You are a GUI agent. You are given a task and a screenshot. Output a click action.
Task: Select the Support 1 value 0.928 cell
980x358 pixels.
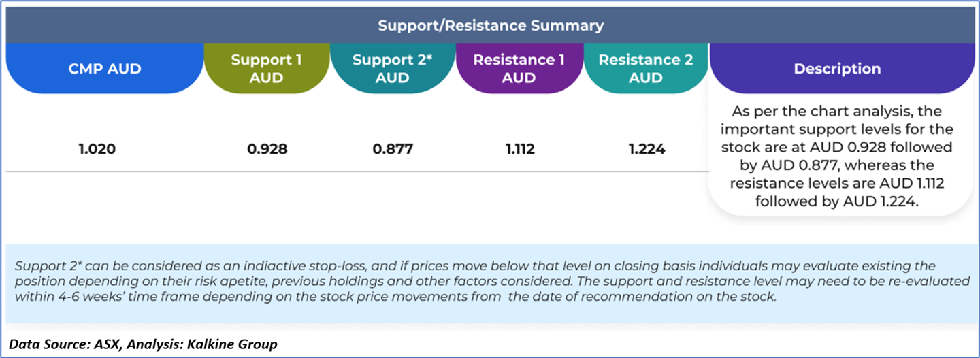[267, 149]
